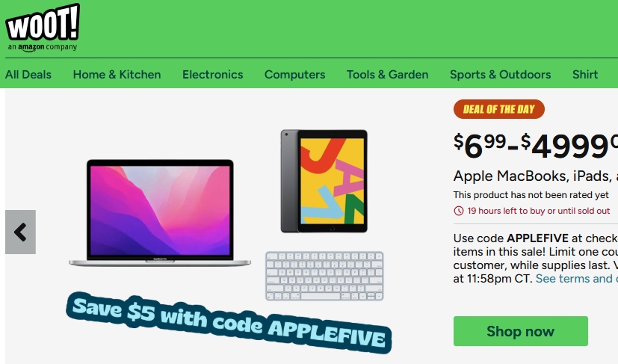Screen dimensions: 618x364
Task: Click the Woot! logo
Action: tap(43, 22)
